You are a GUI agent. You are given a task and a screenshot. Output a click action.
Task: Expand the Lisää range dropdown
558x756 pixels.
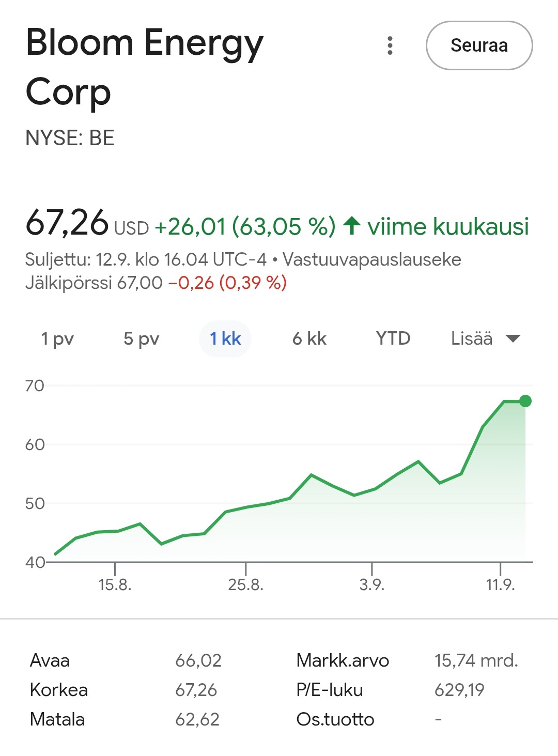(472, 339)
